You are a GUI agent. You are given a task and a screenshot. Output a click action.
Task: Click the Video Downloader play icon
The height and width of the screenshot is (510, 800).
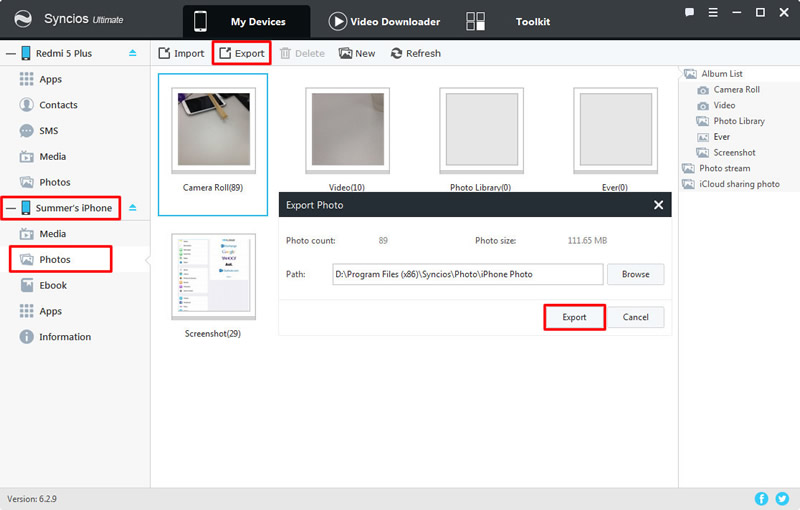[x=337, y=21]
